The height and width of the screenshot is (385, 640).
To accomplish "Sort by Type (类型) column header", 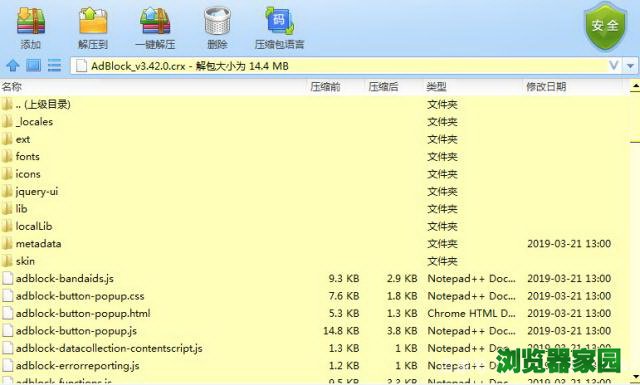I will point(436,87).
